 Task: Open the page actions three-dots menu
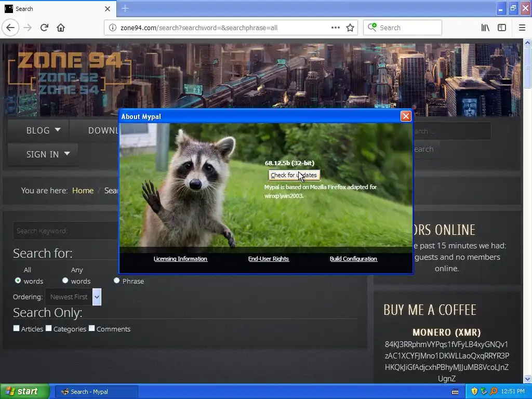[335, 28]
